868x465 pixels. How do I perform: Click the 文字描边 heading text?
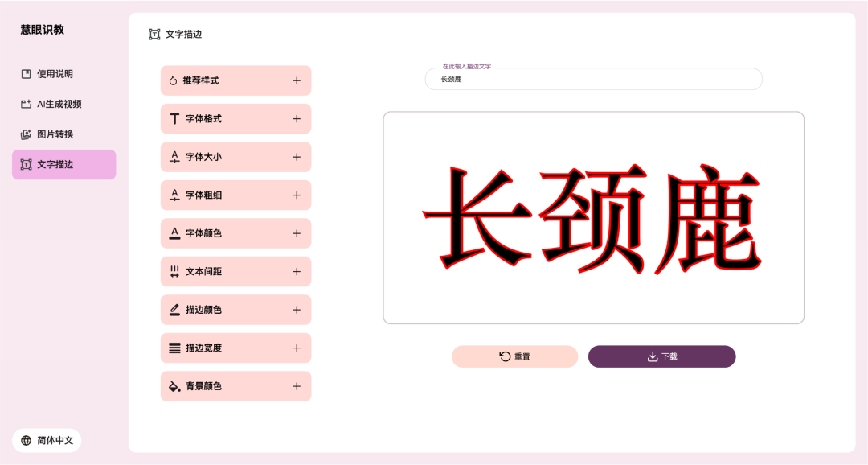coord(184,35)
